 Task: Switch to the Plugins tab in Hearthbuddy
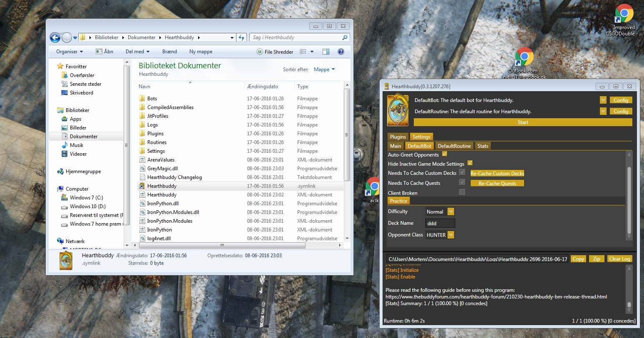click(x=398, y=137)
